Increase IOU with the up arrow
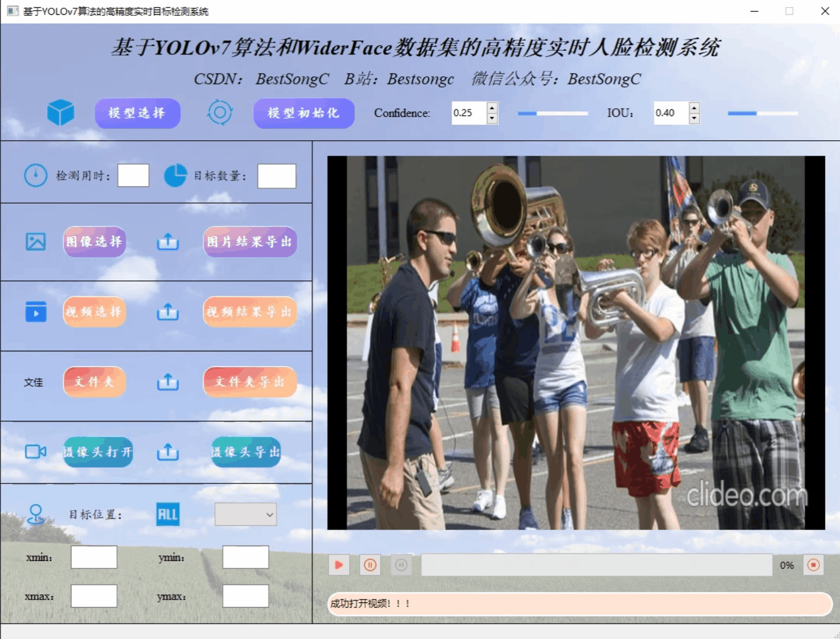Viewport: 840px width, 639px height. pyautogui.click(x=694, y=107)
